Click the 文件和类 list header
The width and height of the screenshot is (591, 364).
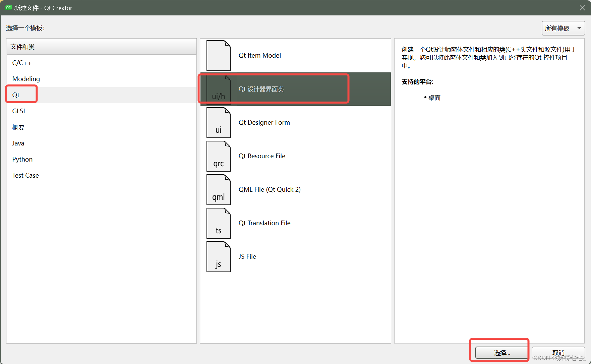[x=101, y=47]
